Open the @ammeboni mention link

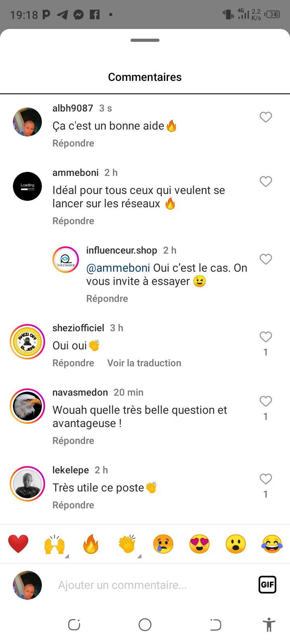pyautogui.click(x=118, y=268)
